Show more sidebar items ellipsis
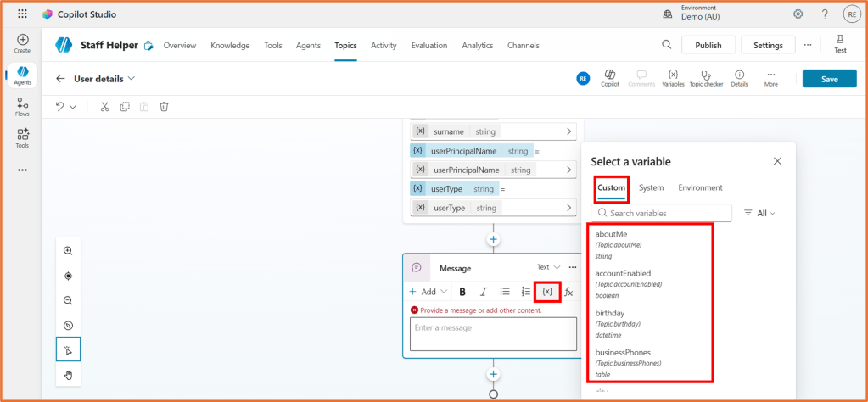This screenshot has width=868, height=402. tap(23, 170)
